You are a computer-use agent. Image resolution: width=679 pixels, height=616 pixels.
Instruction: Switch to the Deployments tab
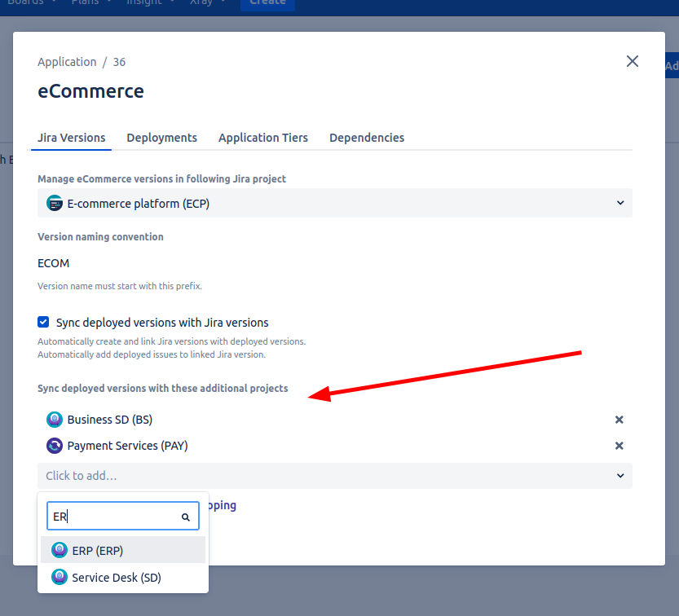pyautogui.click(x=161, y=138)
